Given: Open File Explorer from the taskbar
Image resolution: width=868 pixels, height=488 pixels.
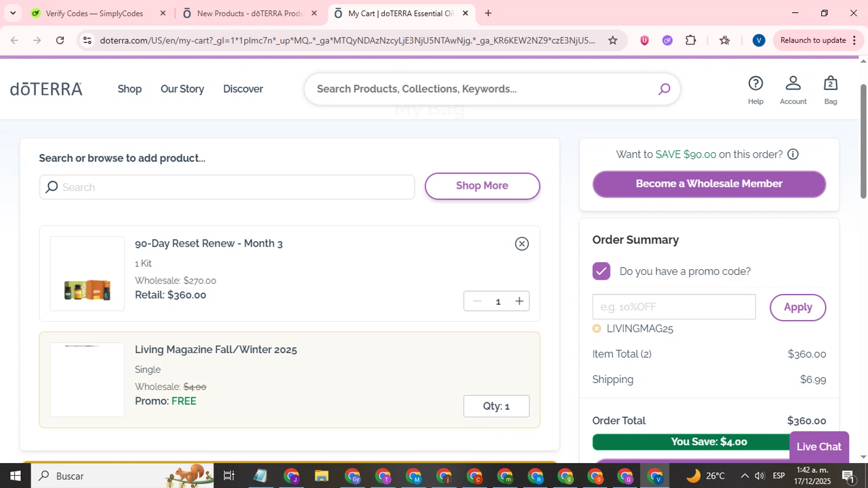Looking at the screenshot, I should click(321, 476).
